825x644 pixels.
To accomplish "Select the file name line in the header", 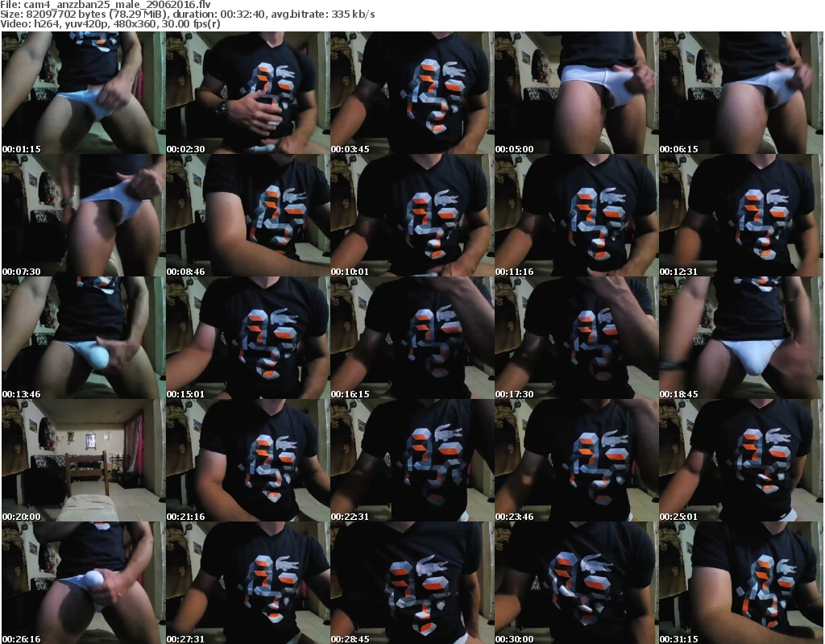I will click(x=106, y=5).
